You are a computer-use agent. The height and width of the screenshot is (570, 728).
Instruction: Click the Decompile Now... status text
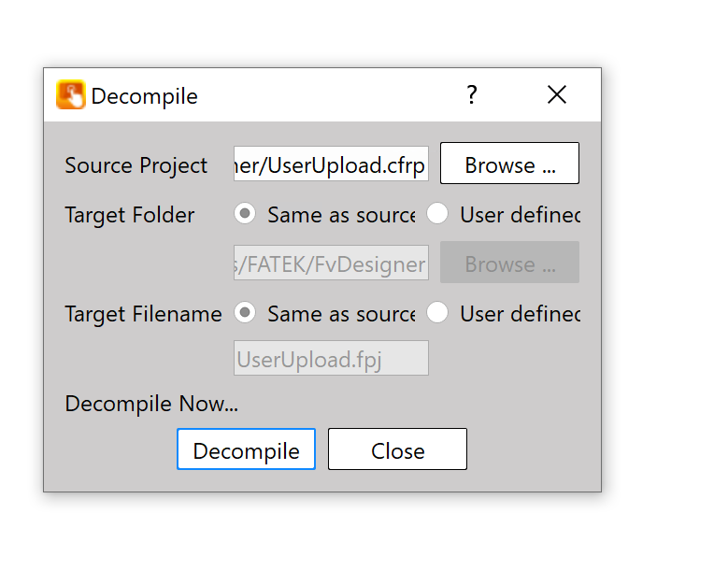coord(151,404)
